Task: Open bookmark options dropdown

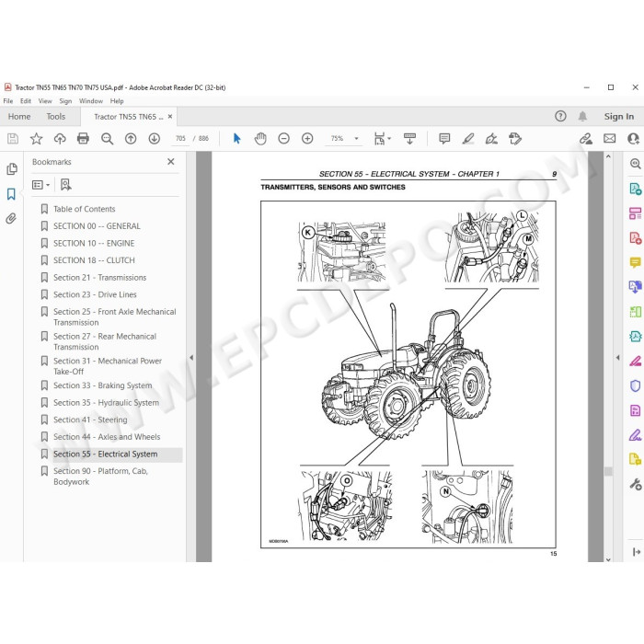Action: (x=40, y=185)
